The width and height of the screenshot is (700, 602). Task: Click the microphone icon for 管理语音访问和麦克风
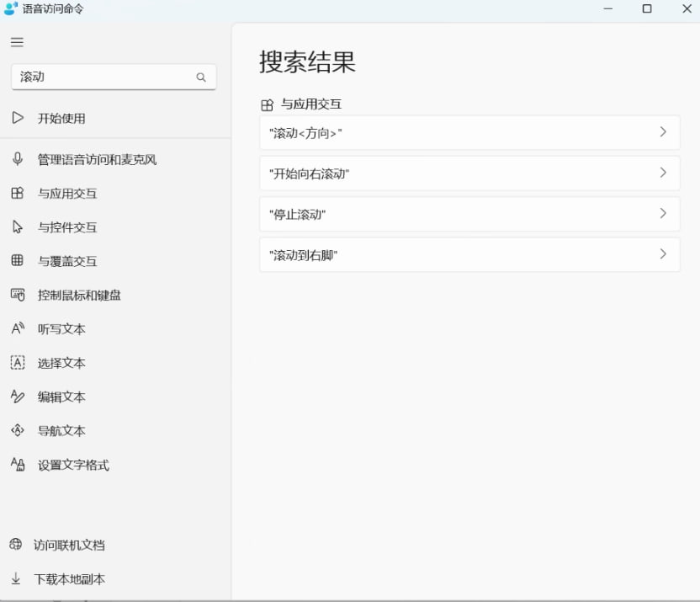[x=18, y=159]
